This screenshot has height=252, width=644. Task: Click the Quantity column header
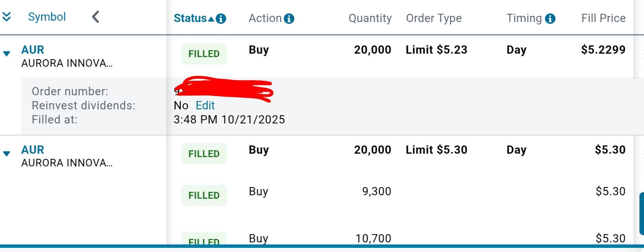370,18
